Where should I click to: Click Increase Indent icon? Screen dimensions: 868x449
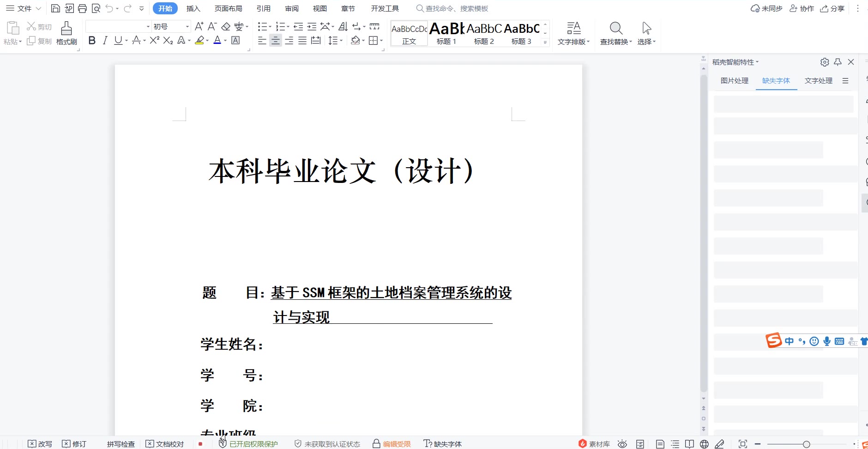click(312, 26)
